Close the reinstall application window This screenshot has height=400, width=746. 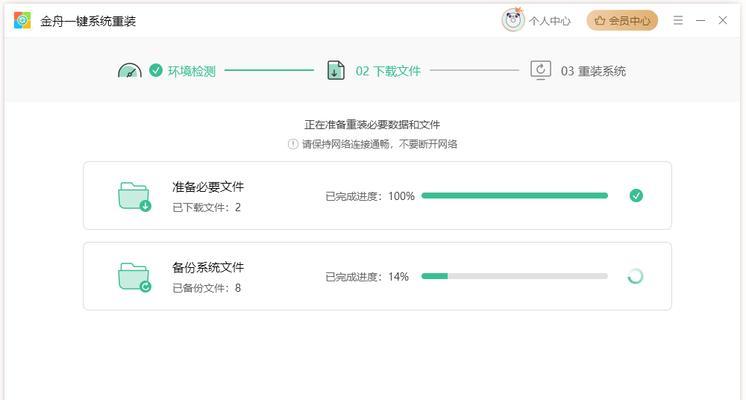click(723, 20)
